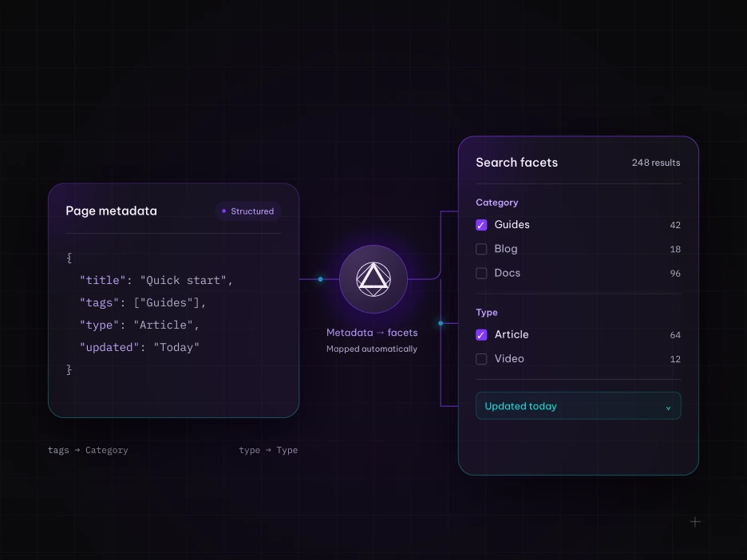Click the Guides count 42

click(675, 225)
